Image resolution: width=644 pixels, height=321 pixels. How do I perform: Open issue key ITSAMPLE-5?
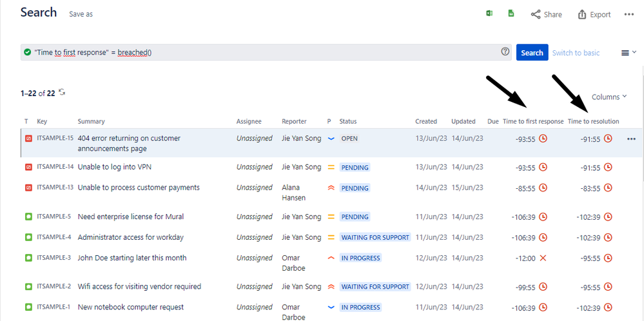pyautogui.click(x=54, y=217)
